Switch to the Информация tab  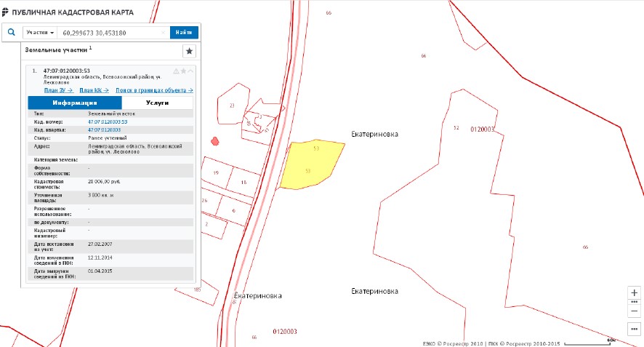75,103
